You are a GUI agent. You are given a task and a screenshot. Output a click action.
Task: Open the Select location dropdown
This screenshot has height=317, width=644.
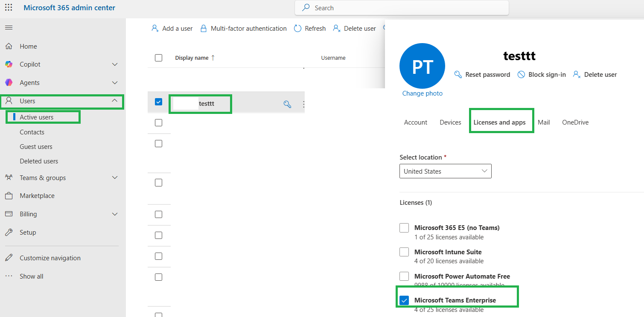click(x=446, y=171)
